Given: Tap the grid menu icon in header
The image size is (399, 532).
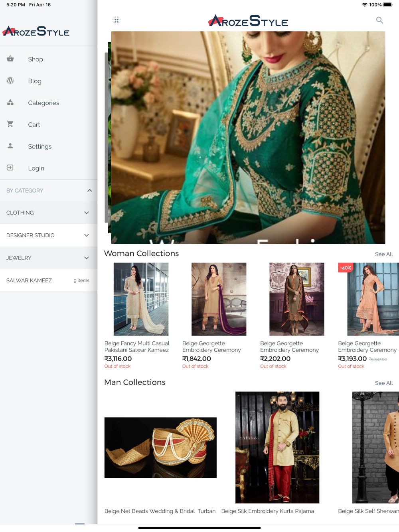Looking at the screenshot, I should [x=117, y=20].
